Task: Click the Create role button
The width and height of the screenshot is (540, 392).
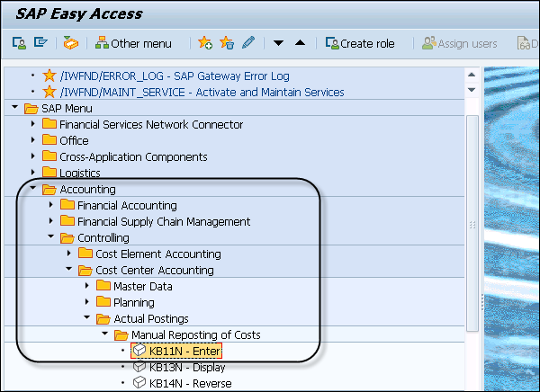Action: coord(361,43)
